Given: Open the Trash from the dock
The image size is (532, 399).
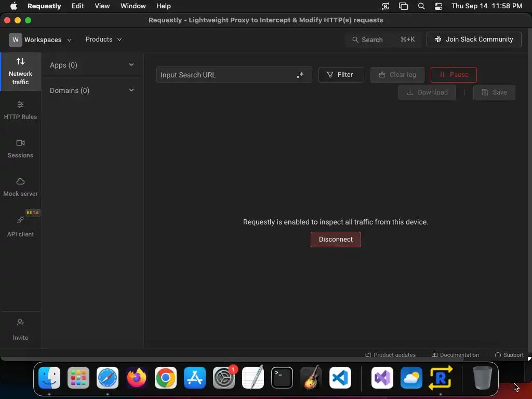Looking at the screenshot, I should pos(483,378).
